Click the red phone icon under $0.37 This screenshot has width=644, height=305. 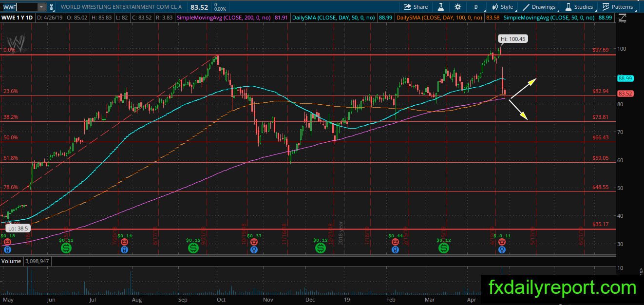click(253, 242)
